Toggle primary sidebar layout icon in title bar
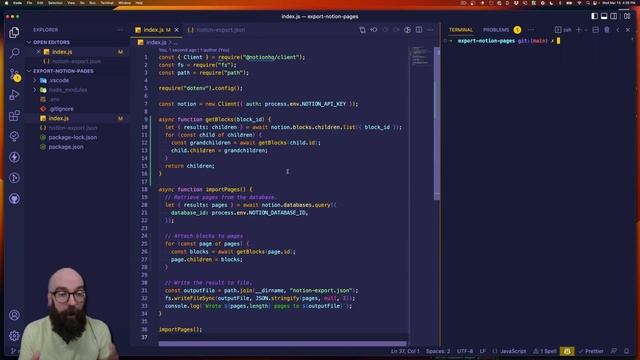640x360 pixels. coord(594,16)
